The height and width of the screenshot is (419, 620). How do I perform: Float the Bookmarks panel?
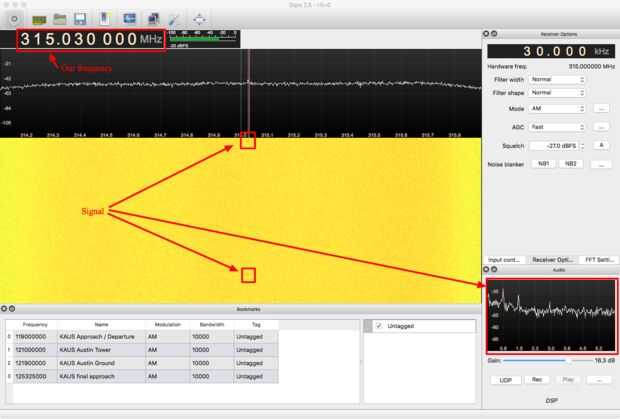point(12,309)
